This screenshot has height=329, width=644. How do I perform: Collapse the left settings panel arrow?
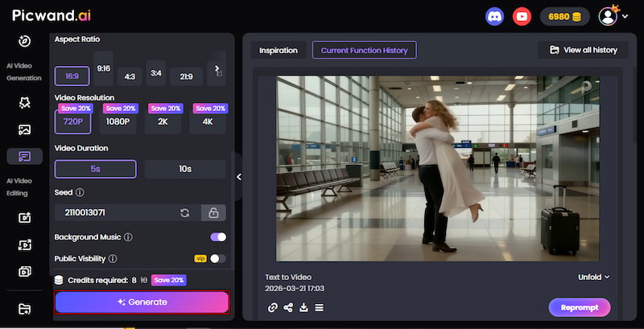click(239, 177)
